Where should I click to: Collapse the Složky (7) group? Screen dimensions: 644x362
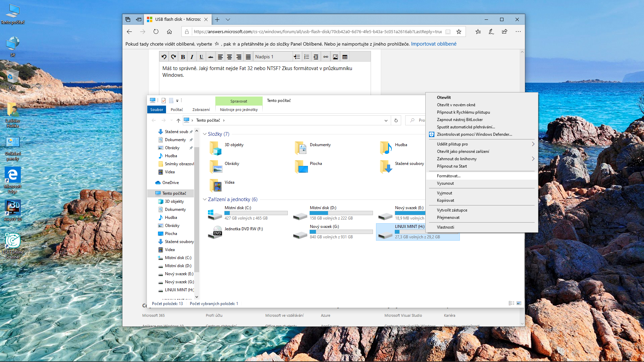[205, 134]
